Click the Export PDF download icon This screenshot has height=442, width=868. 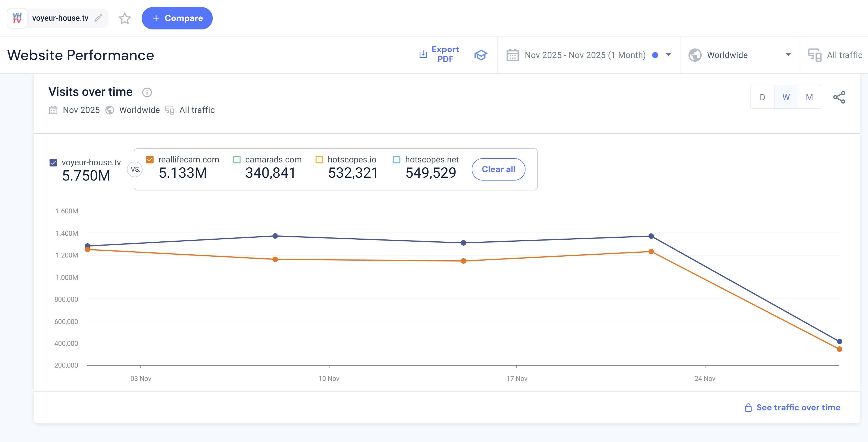pyautogui.click(x=423, y=54)
